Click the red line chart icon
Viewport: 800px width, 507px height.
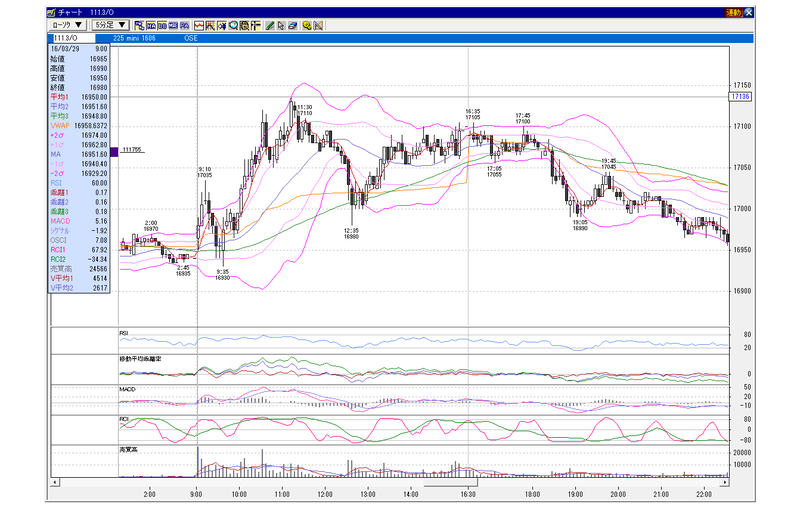point(199,26)
